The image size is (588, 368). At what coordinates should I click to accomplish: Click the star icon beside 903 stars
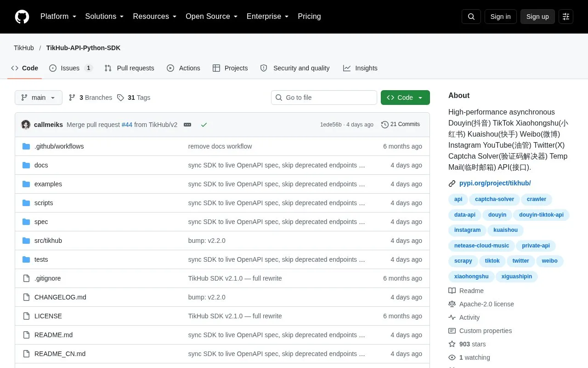click(x=452, y=344)
